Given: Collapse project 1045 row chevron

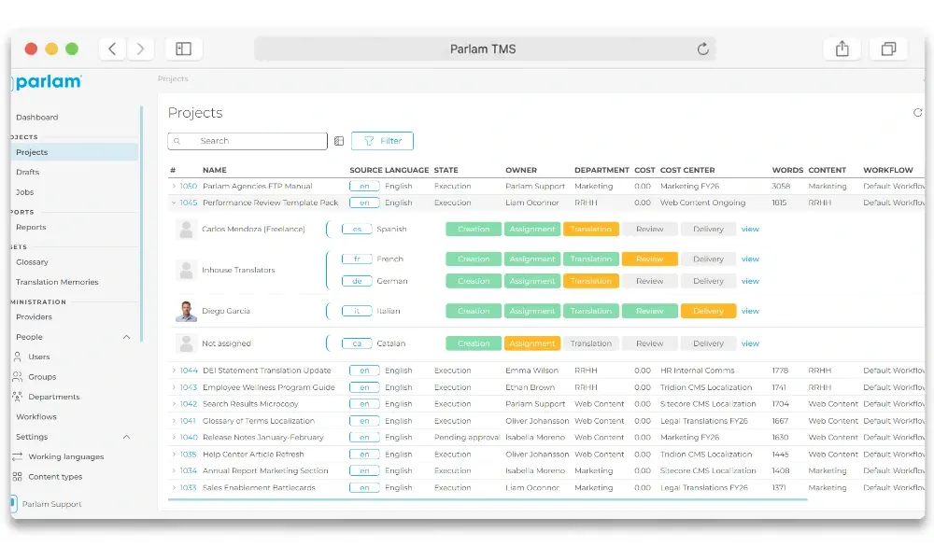Looking at the screenshot, I should tap(174, 203).
